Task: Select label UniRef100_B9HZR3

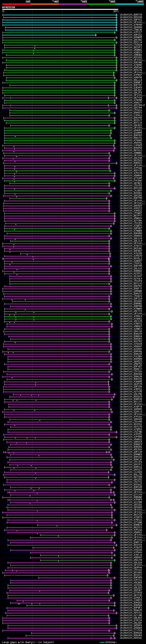Action: pyautogui.click(x=131, y=339)
